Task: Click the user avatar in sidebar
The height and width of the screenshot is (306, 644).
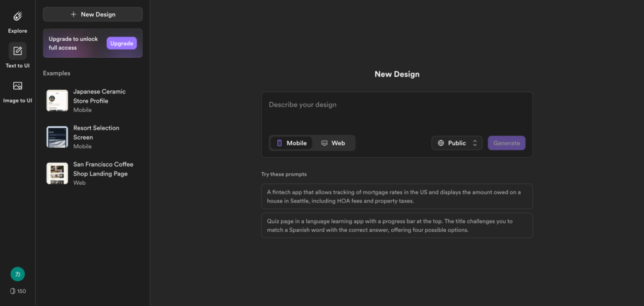Action: [x=18, y=274]
